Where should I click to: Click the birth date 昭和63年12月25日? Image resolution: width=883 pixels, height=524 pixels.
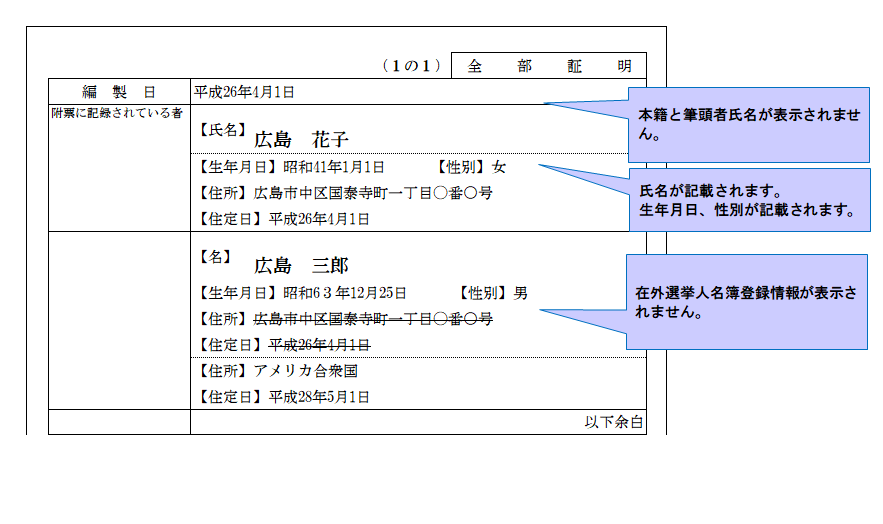coord(345,294)
